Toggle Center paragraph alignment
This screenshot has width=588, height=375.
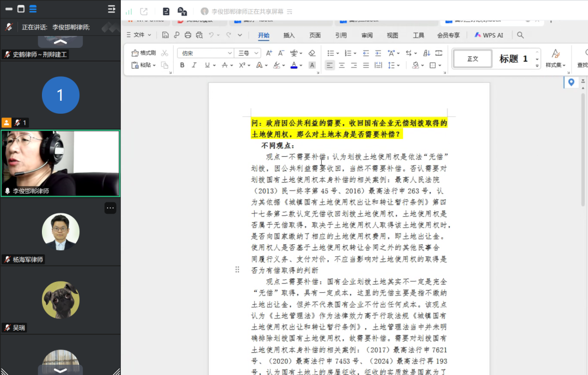click(341, 65)
